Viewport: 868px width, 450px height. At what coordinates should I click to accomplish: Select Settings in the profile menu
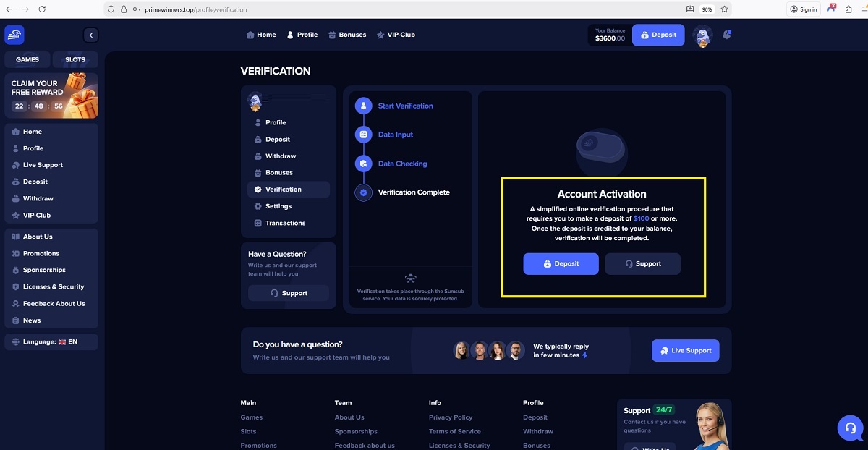pos(278,206)
